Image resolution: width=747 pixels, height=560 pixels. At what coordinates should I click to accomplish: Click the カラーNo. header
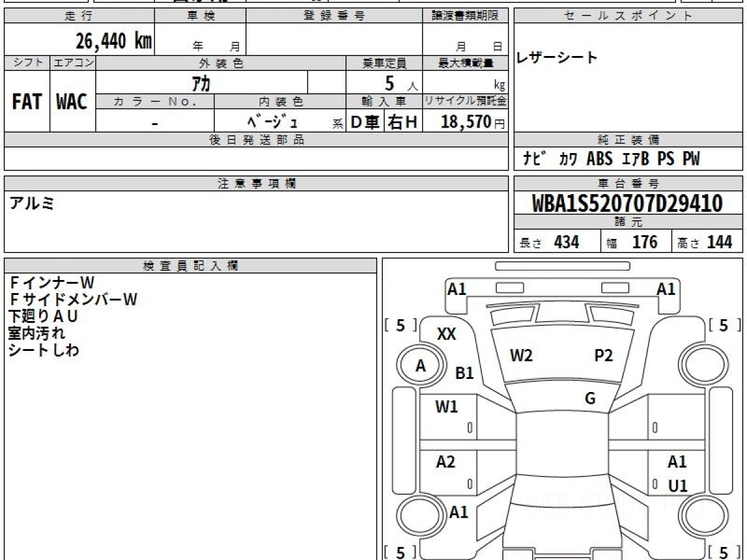point(156,101)
